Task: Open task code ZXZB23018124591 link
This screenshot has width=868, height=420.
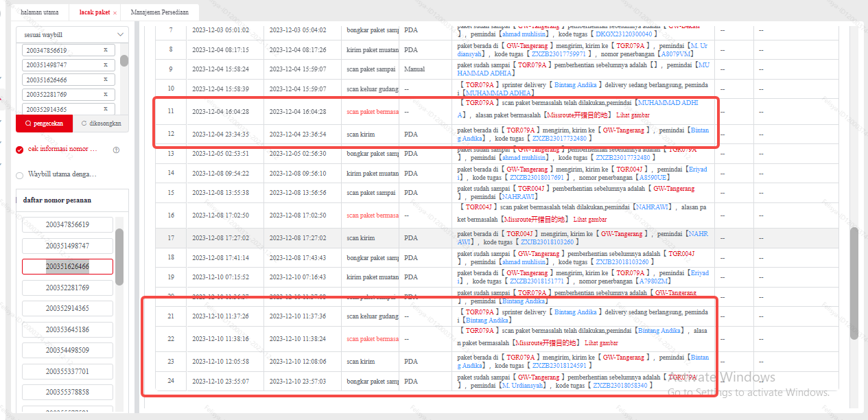Action: point(559,366)
